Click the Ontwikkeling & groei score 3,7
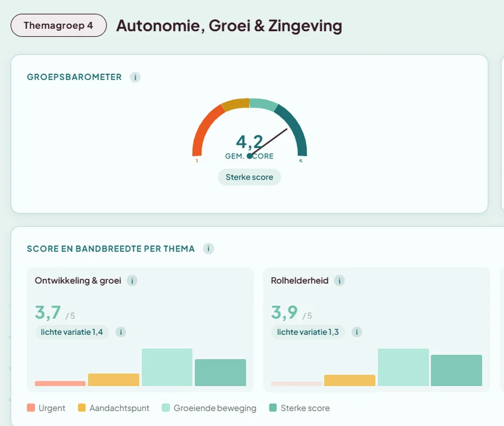This screenshot has width=504, height=426. (x=48, y=312)
